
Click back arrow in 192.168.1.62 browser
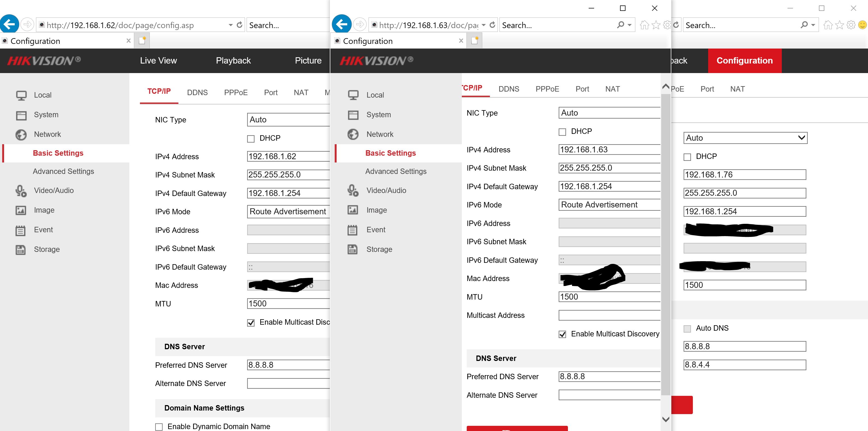pos(10,25)
